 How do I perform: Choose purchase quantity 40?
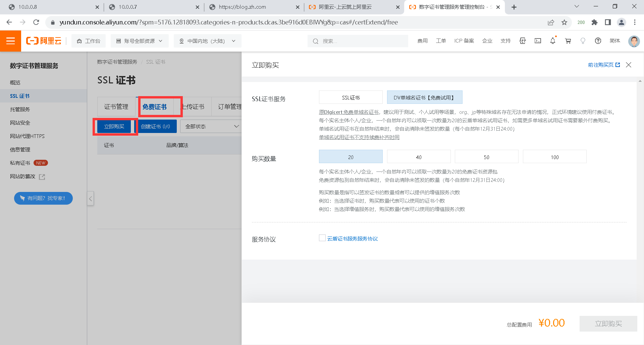click(x=419, y=156)
